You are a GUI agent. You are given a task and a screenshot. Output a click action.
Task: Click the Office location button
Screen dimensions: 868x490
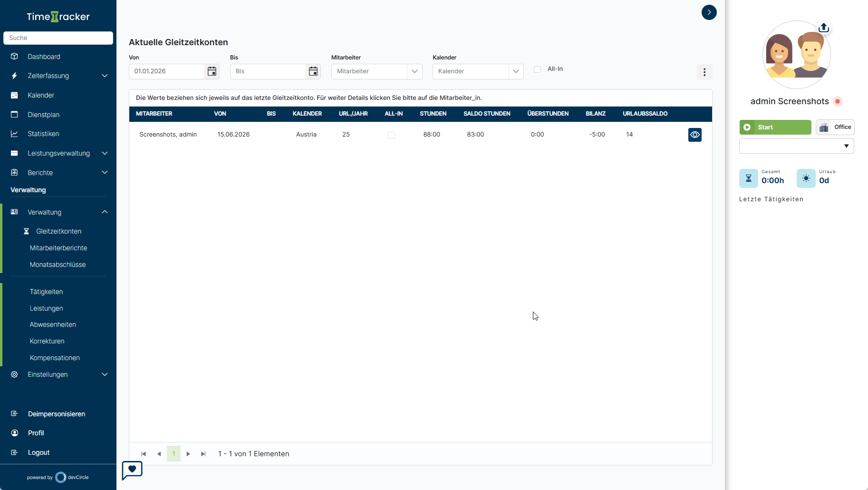pyautogui.click(x=835, y=127)
